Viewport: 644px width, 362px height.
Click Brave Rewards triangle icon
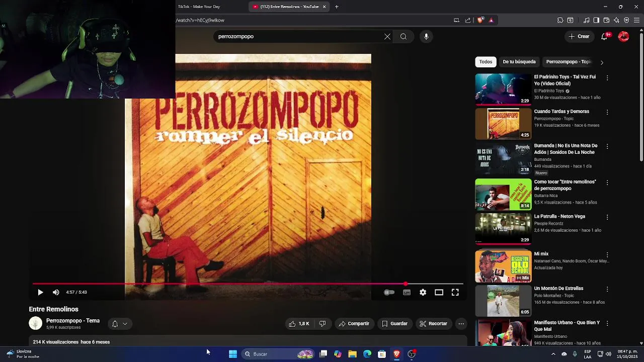pos(491,20)
